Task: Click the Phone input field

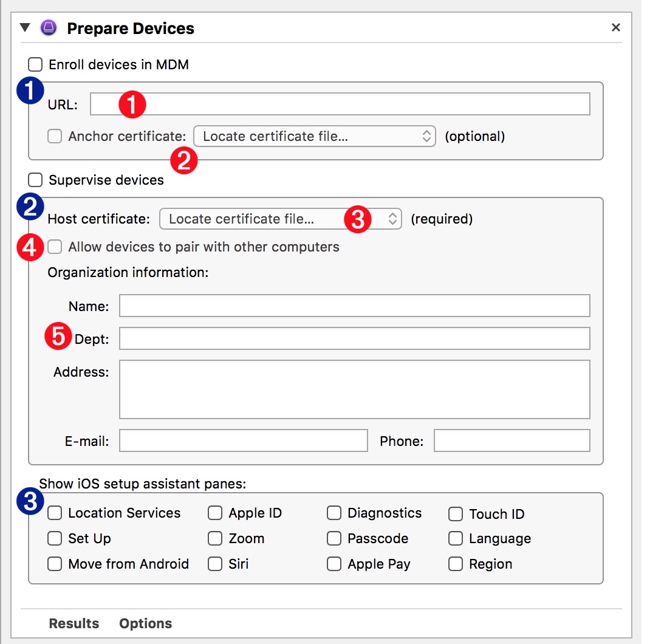Action: pos(511,441)
